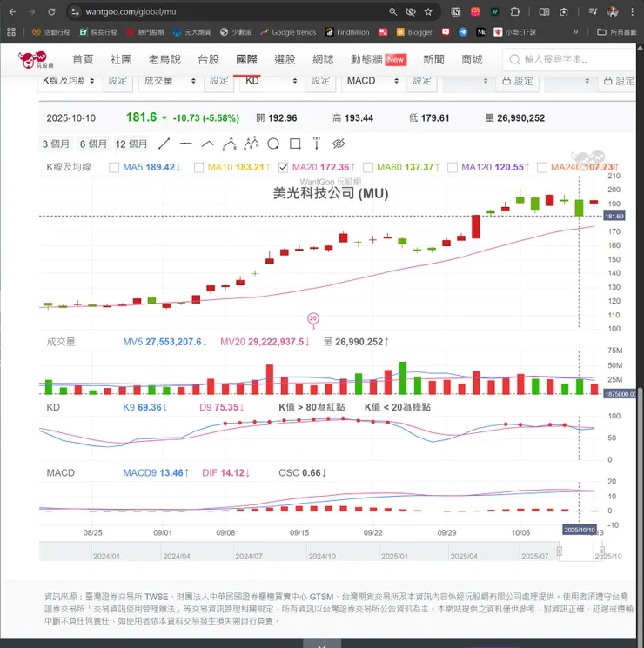The height and width of the screenshot is (648, 644).
Task: Select the TXT text annotation tool
Action: (x=317, y=143)
